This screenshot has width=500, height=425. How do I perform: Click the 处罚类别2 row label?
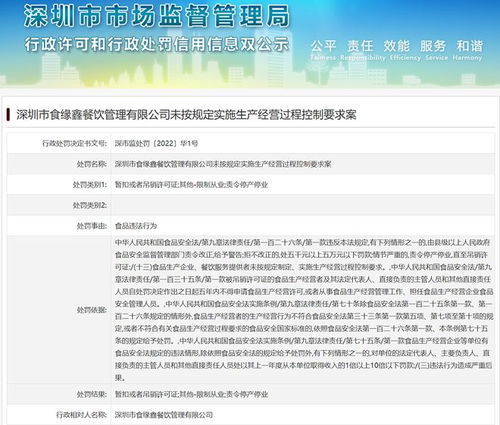coord(90,205)
